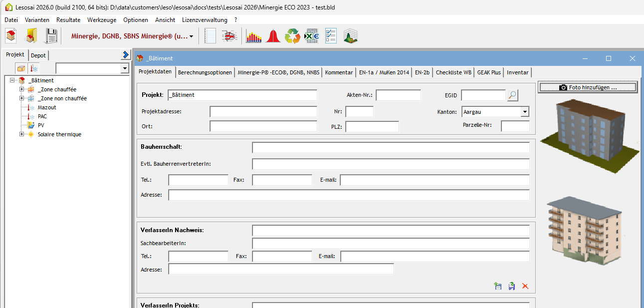Expand the _Zone chauffée tree node
The height and width of the screenshot is (308, 644).
coord(22,89)
